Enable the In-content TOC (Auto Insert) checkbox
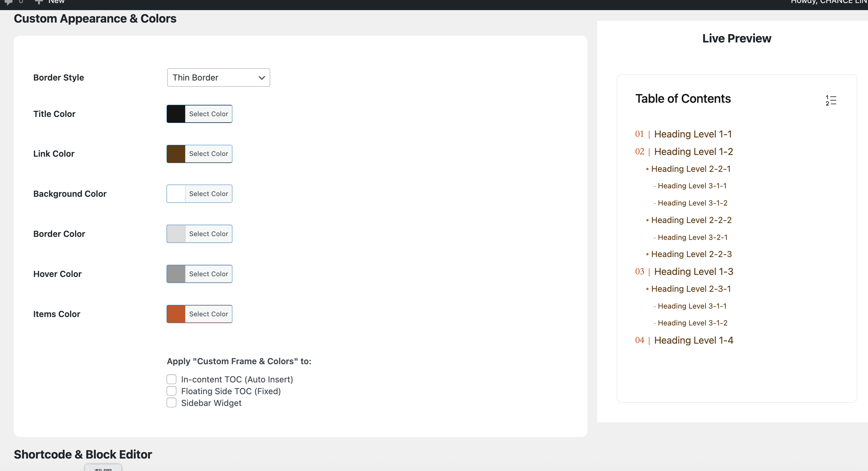The width and height of the screenshot is (868, 471). (171, 379)
